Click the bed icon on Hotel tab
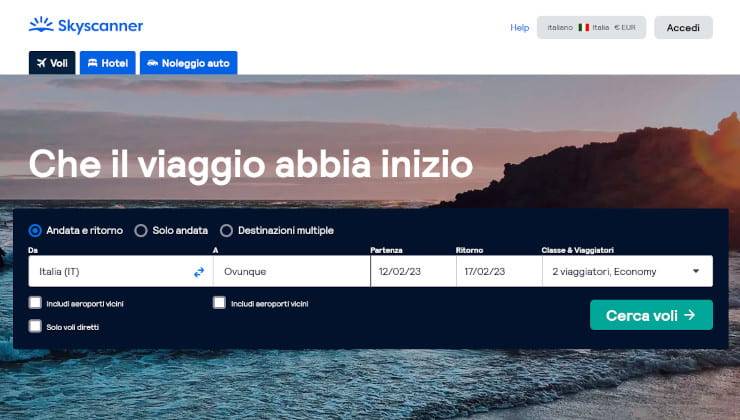740x420 pixels. (x=92, y=63)
